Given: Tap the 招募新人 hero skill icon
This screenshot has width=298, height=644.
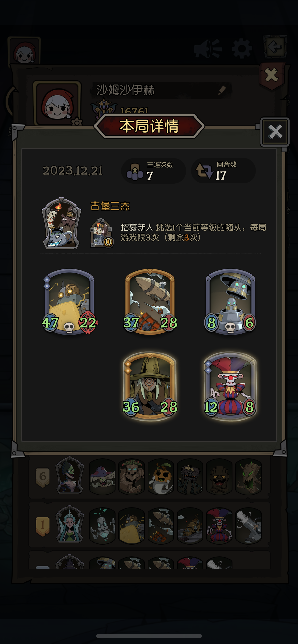Looking at the screenshot, I should pos(101,233).
